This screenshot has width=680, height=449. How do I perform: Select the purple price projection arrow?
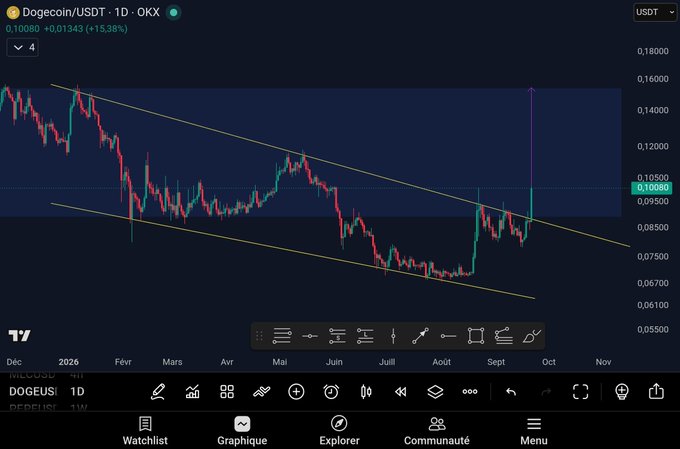point(531,139)
